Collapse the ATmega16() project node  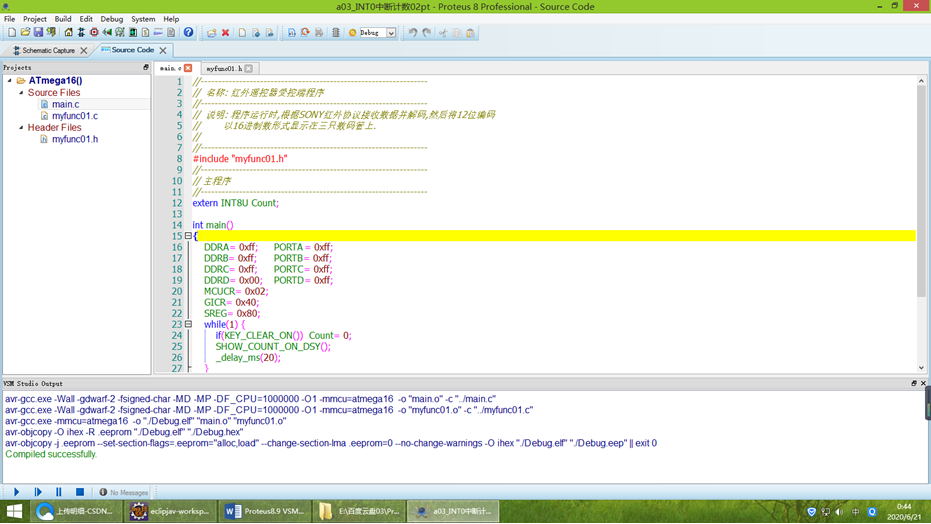[x=10, y=80]
